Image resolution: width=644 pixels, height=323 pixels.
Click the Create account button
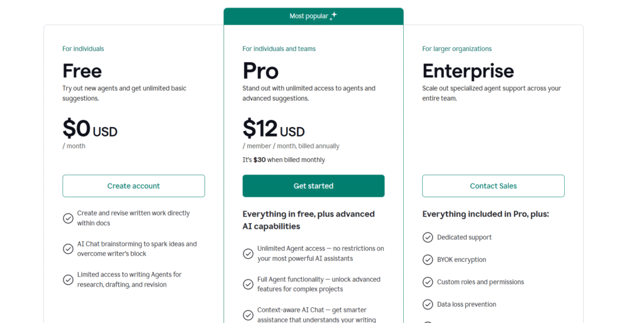coord(133,186)
